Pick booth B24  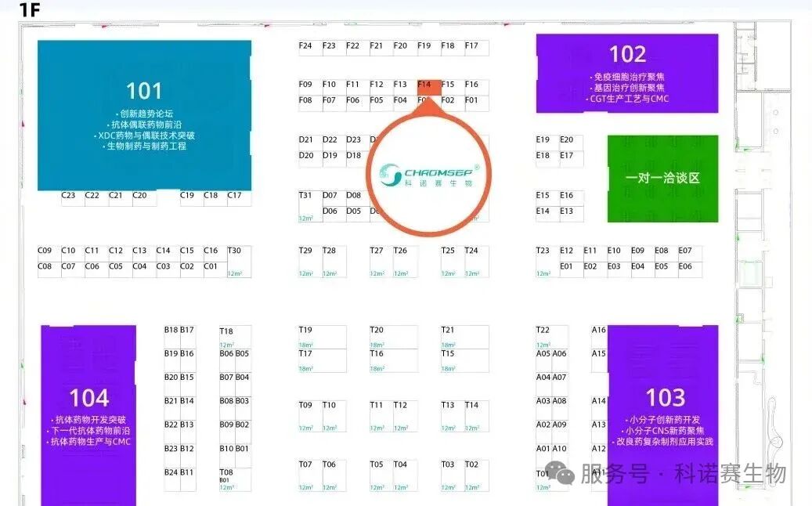172,479
